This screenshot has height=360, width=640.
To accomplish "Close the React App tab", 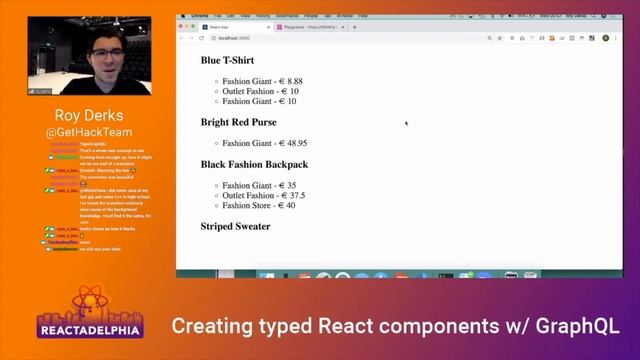I will pos(269,27).
